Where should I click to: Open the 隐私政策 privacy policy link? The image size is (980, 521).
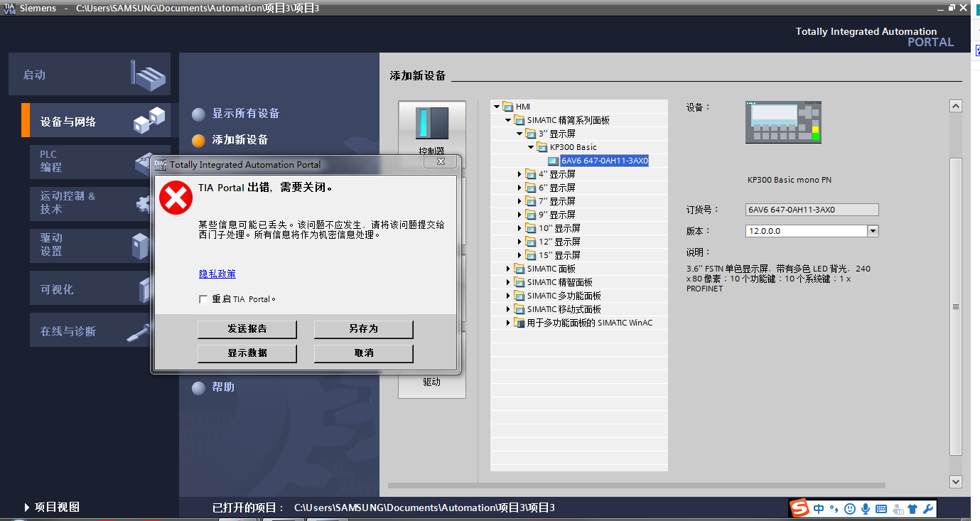click(217, 274)
